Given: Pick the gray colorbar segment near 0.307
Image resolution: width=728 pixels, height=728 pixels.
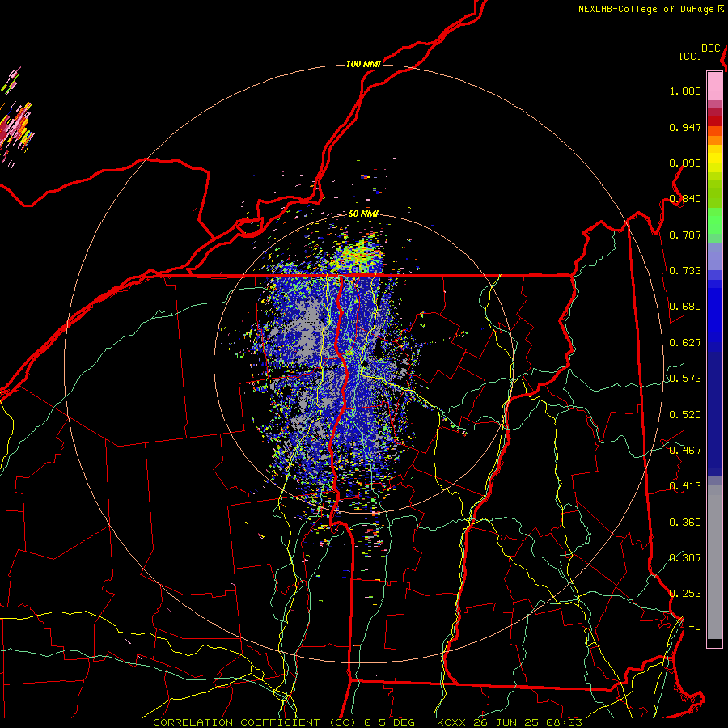Looking at the screenshot, I should click(x=714, y=562).
